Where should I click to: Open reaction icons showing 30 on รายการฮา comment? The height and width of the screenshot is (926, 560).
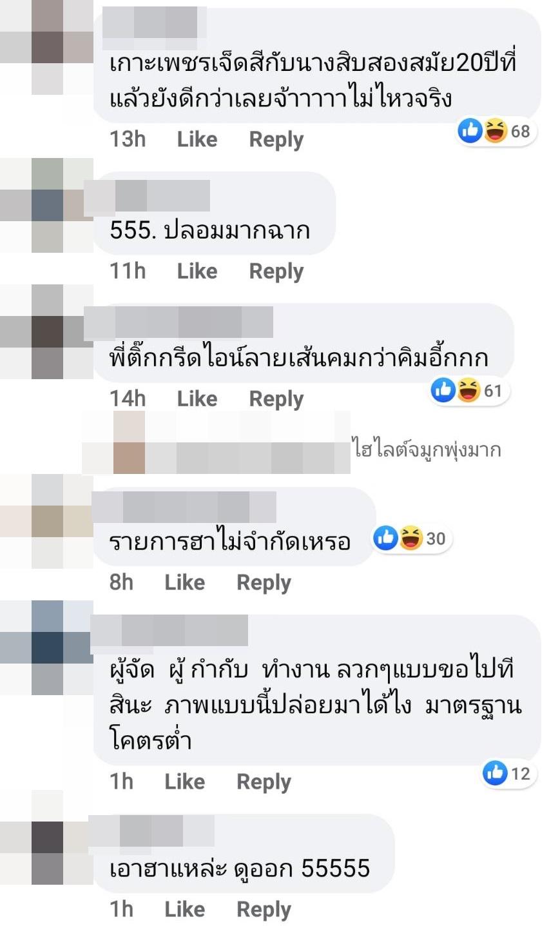411,538
